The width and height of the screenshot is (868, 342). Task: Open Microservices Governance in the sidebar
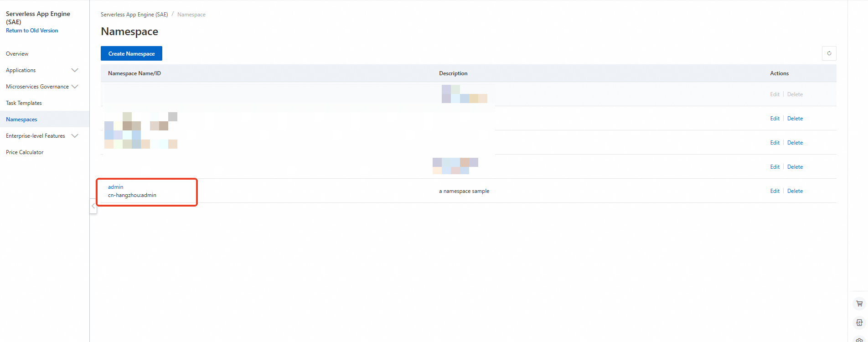point(37,87)
